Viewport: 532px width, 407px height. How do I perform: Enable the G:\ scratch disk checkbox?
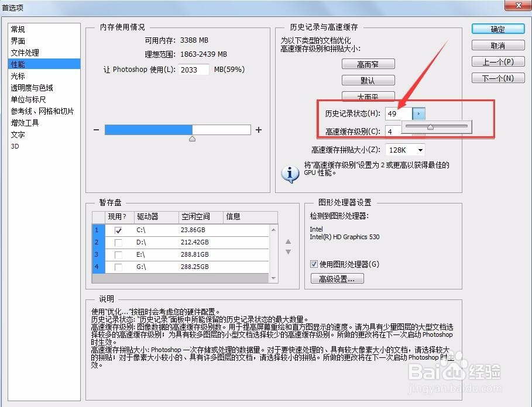coord(118,267)
